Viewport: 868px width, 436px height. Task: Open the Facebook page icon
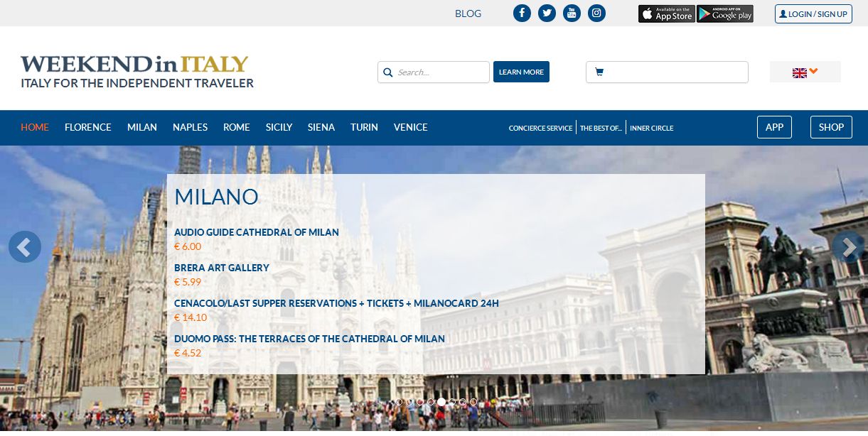pyautogui.click(x=522, y=13)
